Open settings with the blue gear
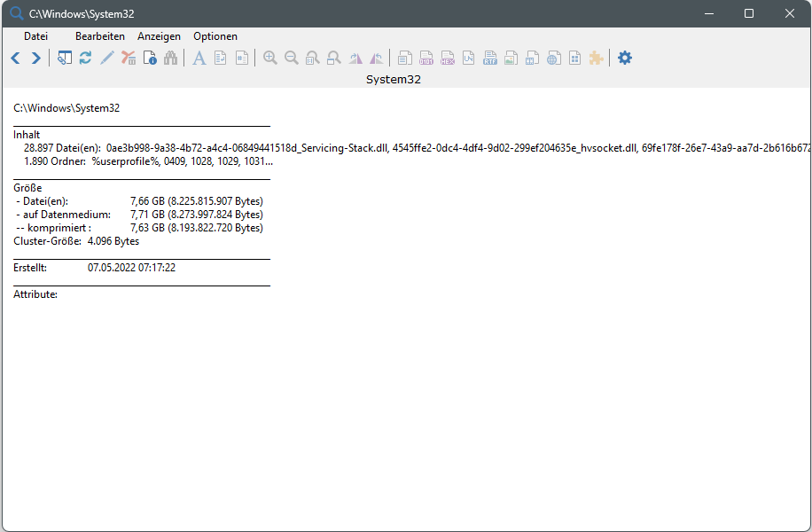The width and height of the screenshot is (812, 532). (x=625, y=58)
